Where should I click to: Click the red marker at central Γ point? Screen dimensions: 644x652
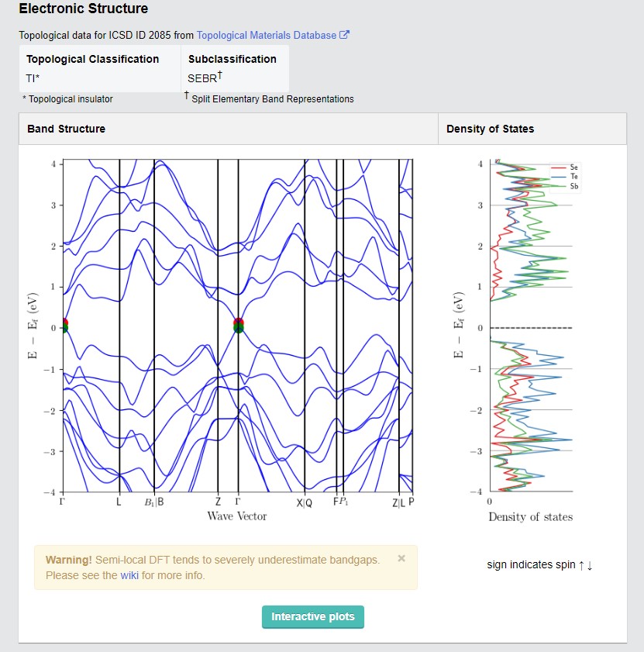[x=238, y=322]
